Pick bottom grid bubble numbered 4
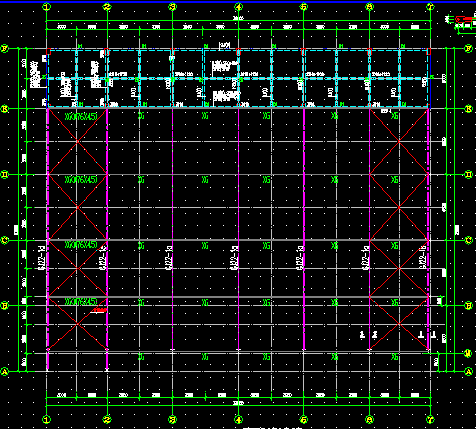This screenshot has width=476, height=429. [x=238, y=419]
